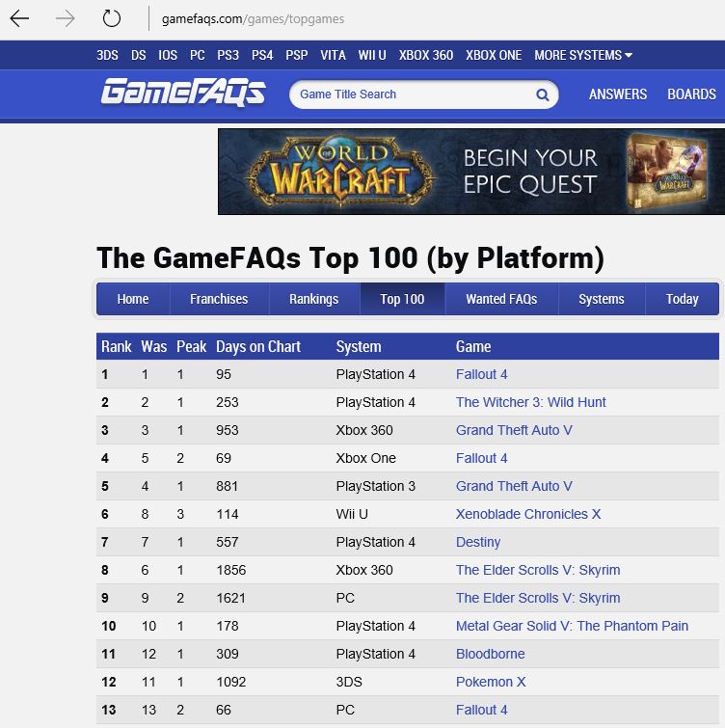
Task: Switch to the Franchises tab
Action: 219,299
